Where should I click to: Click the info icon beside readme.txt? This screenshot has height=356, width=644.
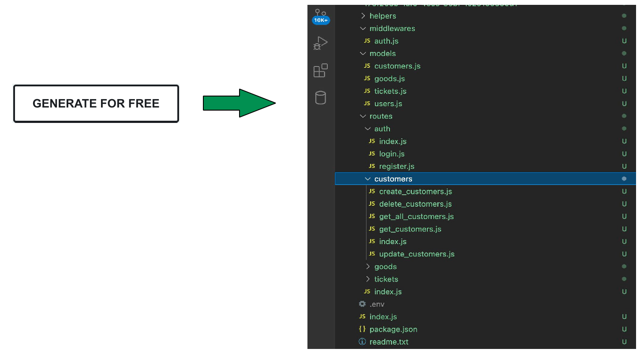pos(362,341)
